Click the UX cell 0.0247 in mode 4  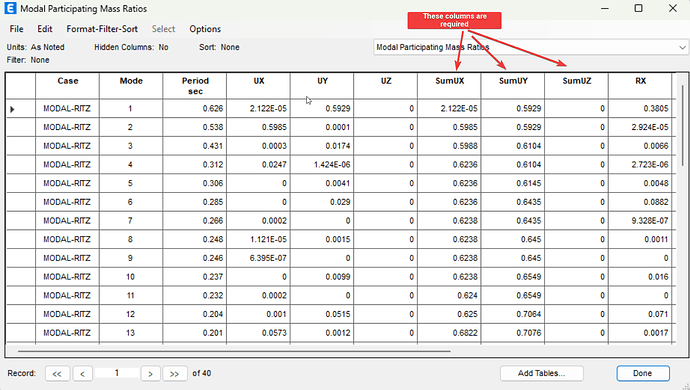pos(259,165)
